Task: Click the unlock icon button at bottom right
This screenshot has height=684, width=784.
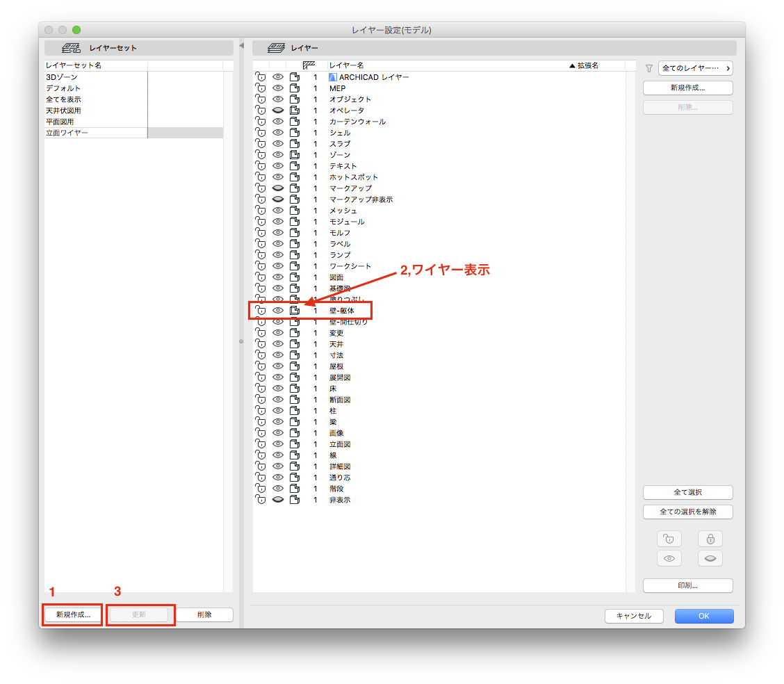Action: [x=669, y=539]
